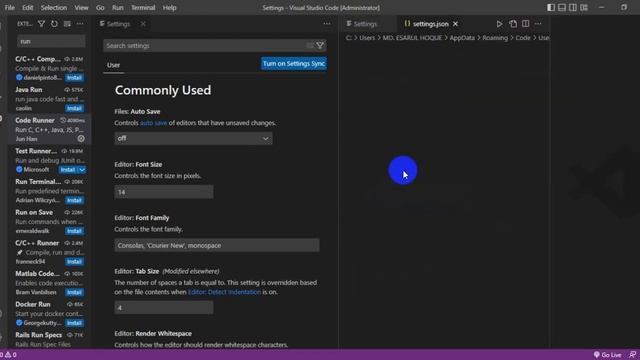Follow Editor: Detect Indentation link

[x=224, y=292]
